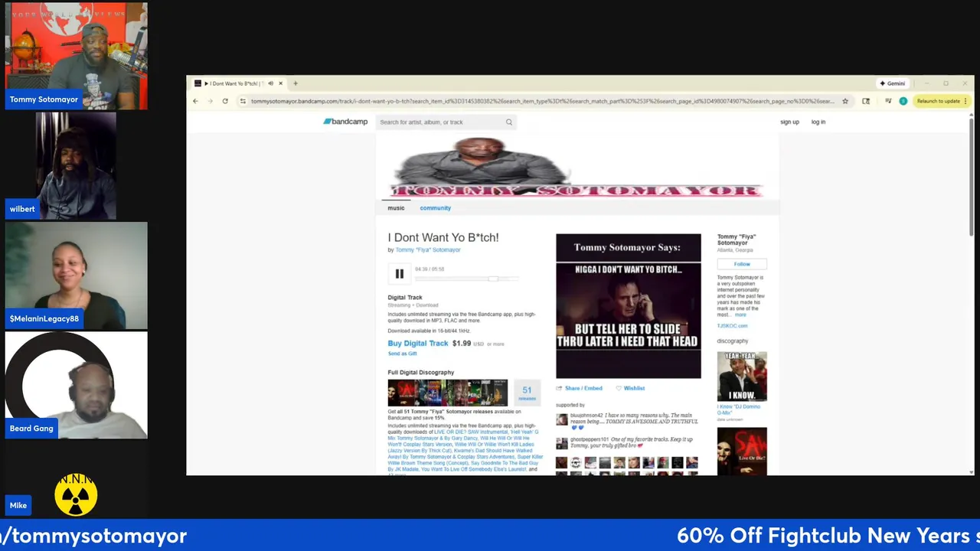
Task: Click Share / Embed
Action: 580,388
